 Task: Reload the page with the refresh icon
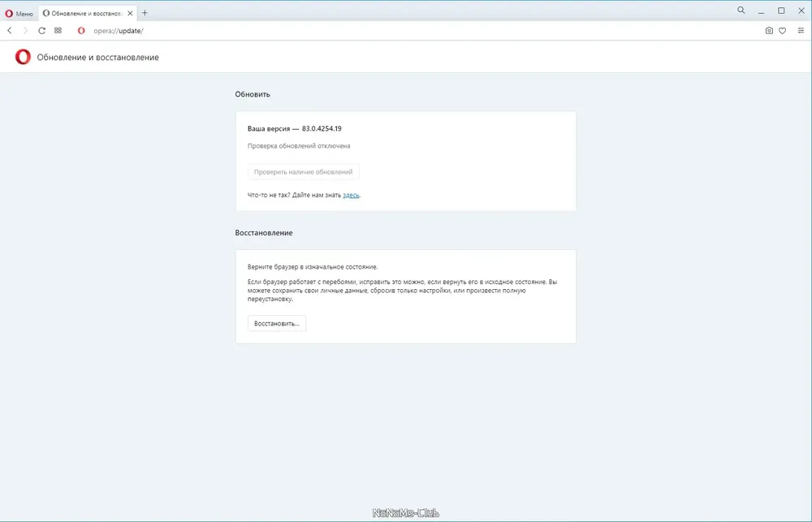(x=42, y=31)
